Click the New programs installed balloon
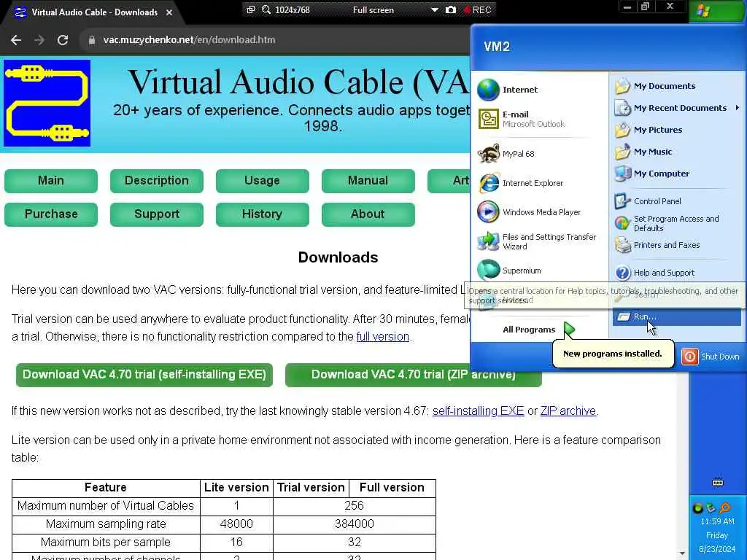The height and width of the screenshot is (560, 747). 613,354
